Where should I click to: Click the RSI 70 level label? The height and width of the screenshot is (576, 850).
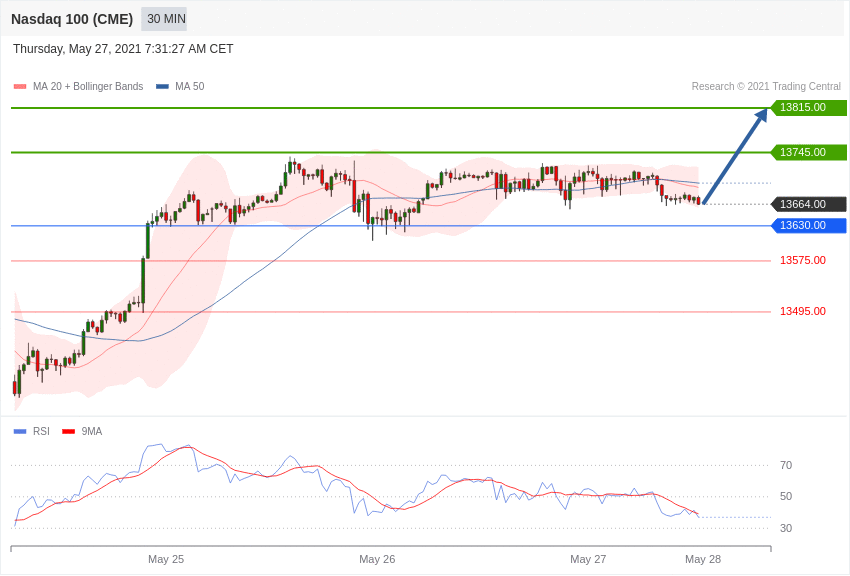coord(786,465)
